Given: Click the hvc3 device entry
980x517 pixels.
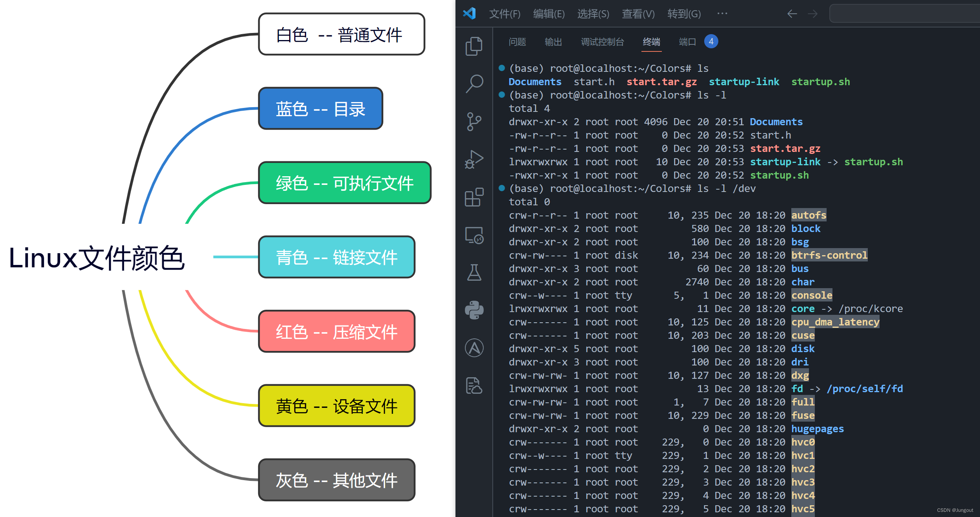Looking at the screenshot, I should coord(803,482).
